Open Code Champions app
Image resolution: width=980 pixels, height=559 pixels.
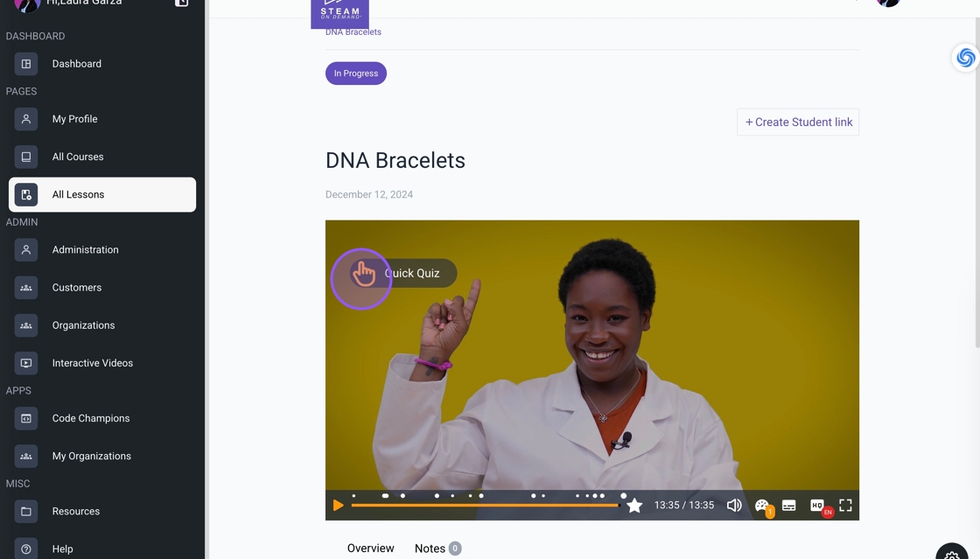point(101,418)
